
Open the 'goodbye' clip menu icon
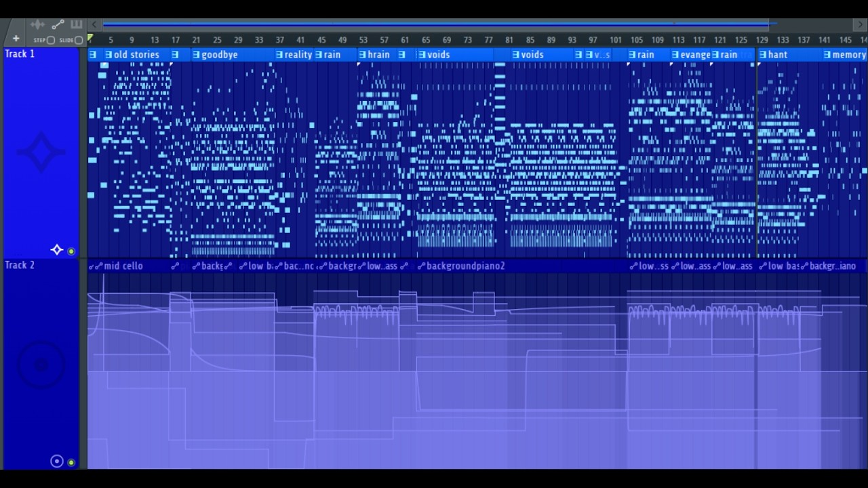click(x=196, y=55)
